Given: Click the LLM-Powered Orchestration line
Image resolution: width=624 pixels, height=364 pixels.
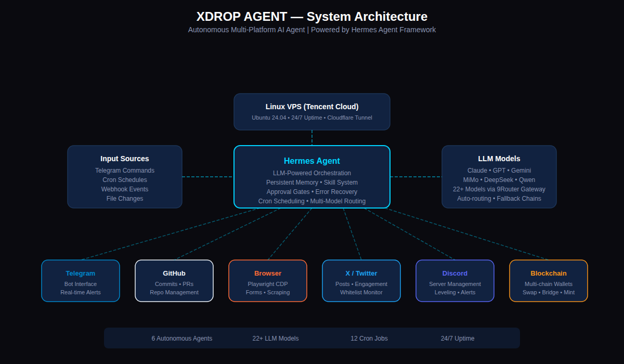Looking at the screenshot, I should click(312, 173).
